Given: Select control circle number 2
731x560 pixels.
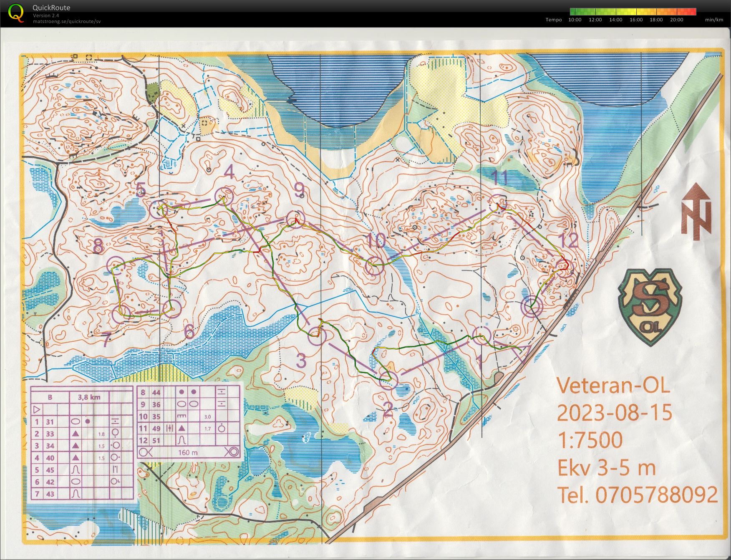Looking at the screenshot, I should pyautogui.click(x=388, y=380).
